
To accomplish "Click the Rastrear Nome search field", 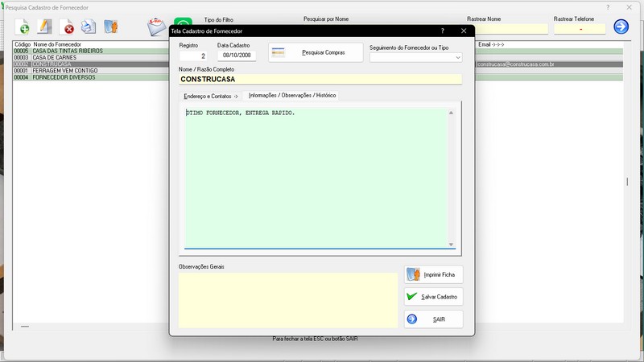I will pyautogui.click(x=507, y=29).
